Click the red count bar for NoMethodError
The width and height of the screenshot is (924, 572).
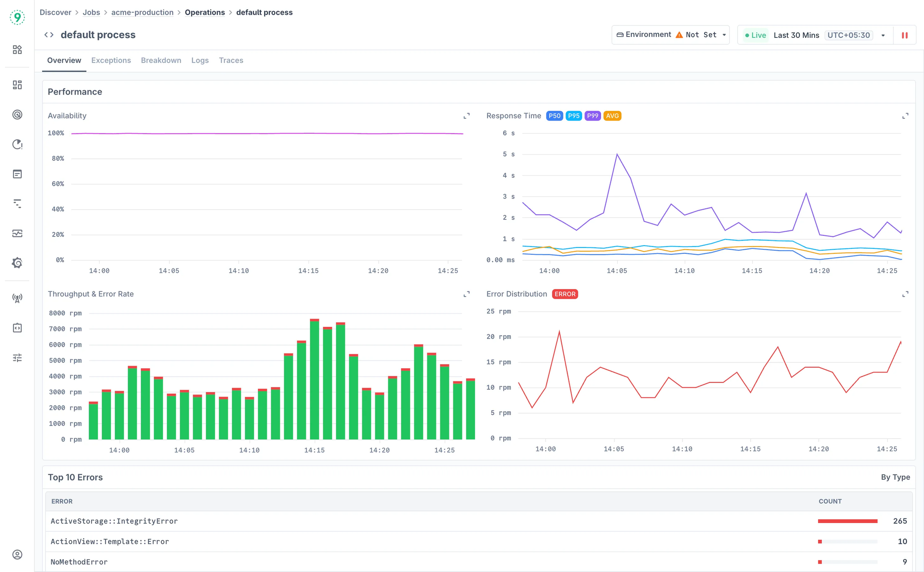821,562
